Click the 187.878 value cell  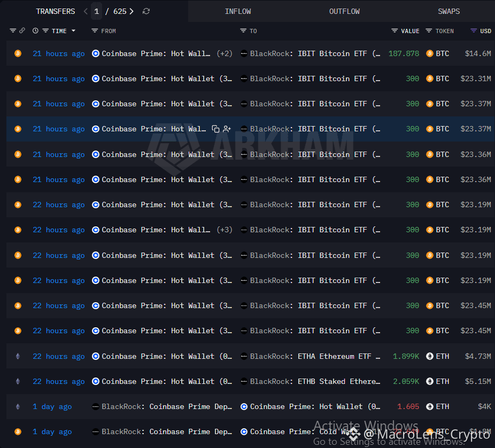point(404,53)
